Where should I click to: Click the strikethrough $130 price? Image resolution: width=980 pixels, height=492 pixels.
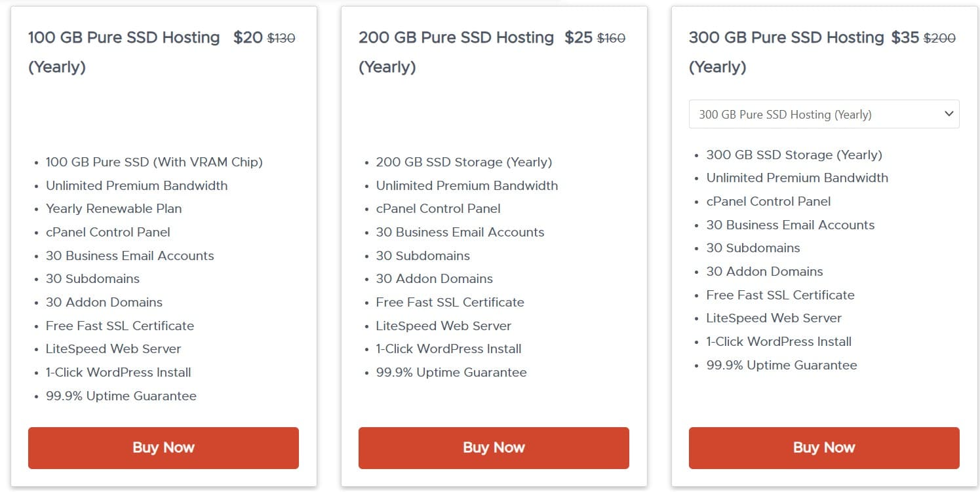coord(281,38)
